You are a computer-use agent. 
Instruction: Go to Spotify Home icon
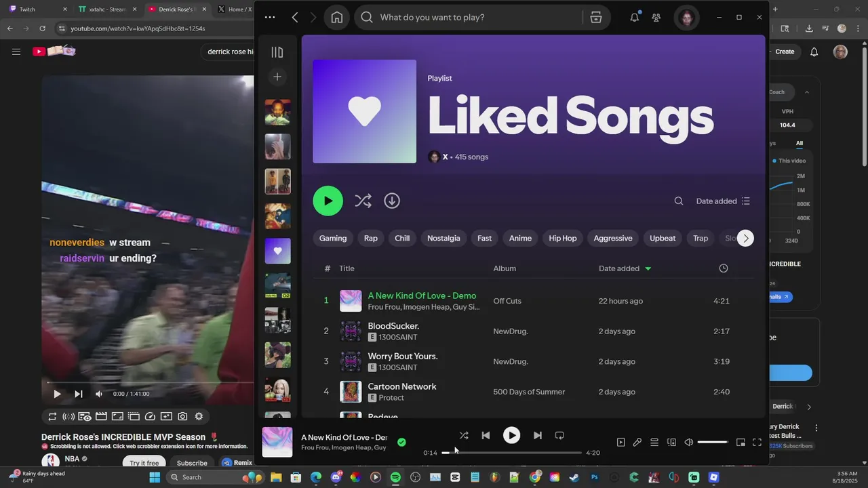pyautogui.click(x=337, y=18)
